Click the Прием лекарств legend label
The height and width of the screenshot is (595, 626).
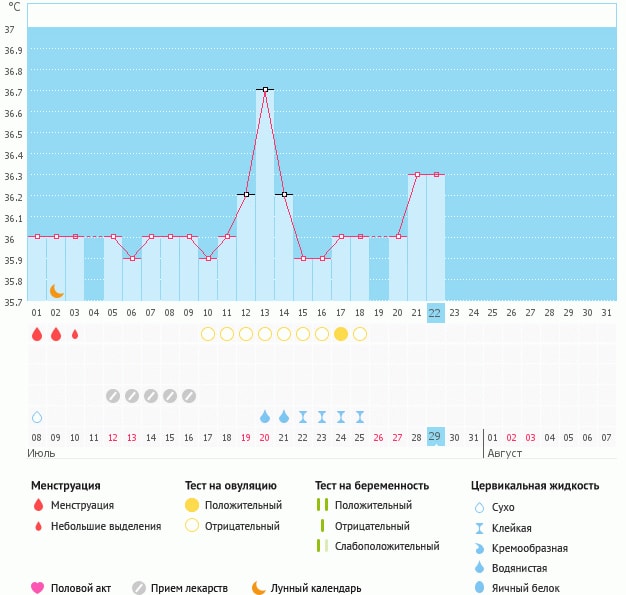tap(189, 588)
